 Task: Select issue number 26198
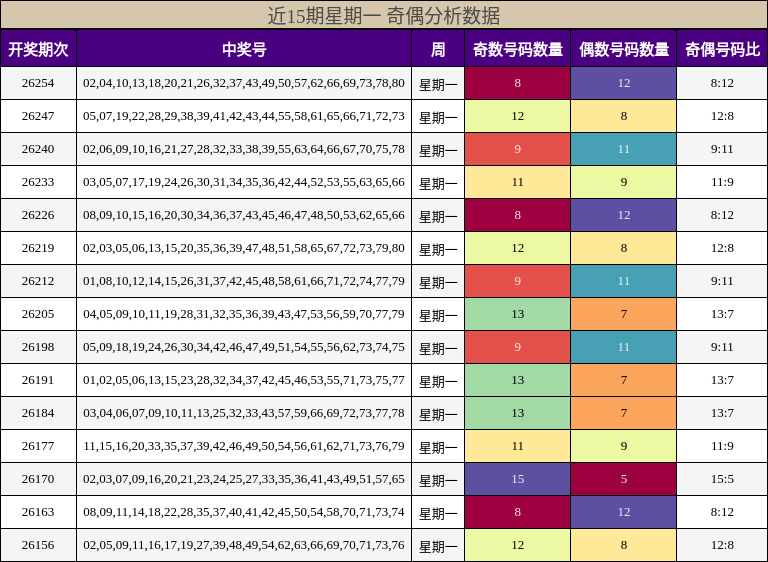pyautogui.click(x=38, y=347)
